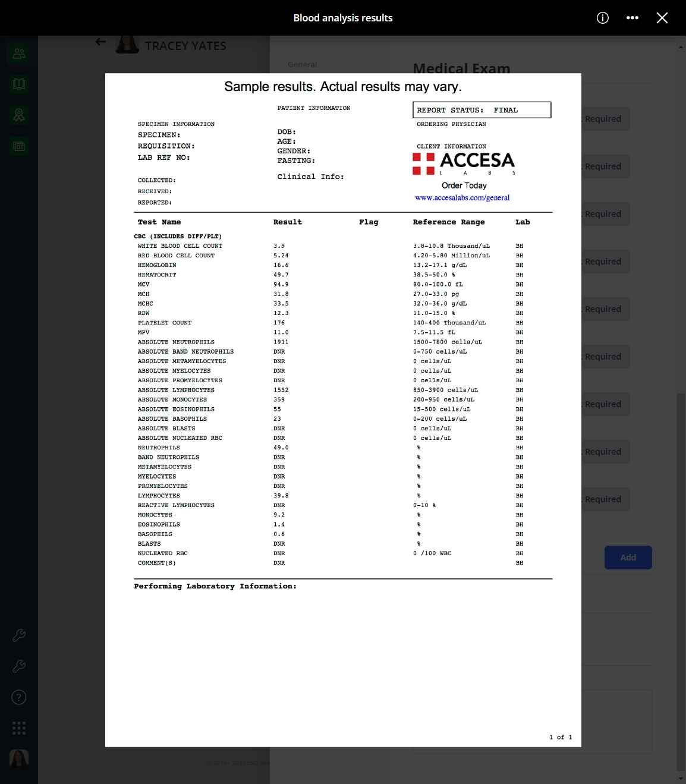The image size is (686, 784).
Task: Click the 'CBC (INCLUDES DIFF/PLT)' section title
Action: 178,237
